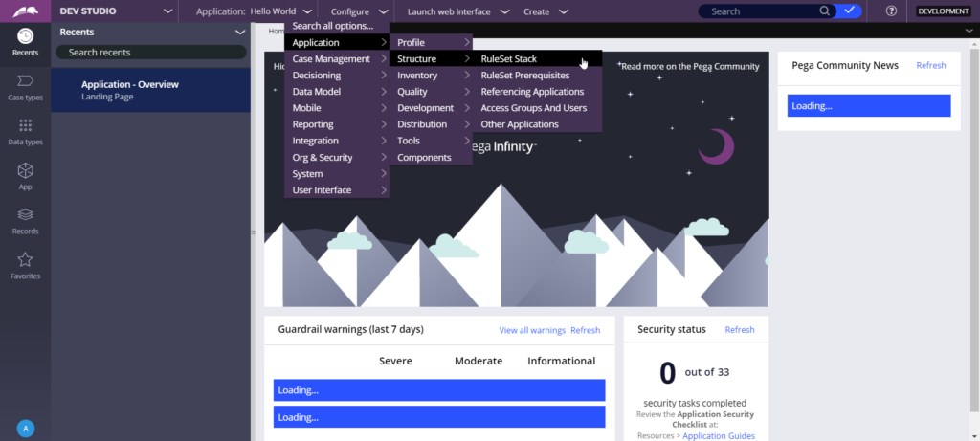Open the Records explorer icon
This screenshot has height=441, width=980.
[x=25, y=222]
